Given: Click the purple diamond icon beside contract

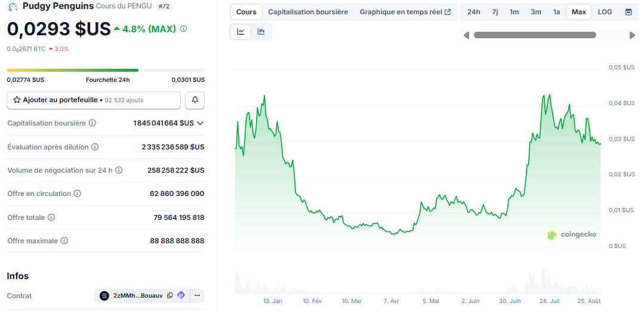Looking at the screenshot, I should click(181, 295).
